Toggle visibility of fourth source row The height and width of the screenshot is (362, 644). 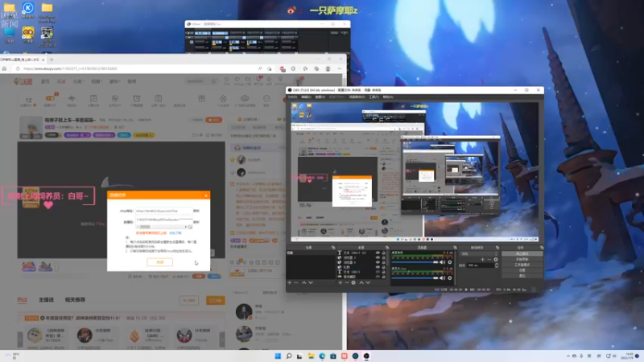point(378,267)
